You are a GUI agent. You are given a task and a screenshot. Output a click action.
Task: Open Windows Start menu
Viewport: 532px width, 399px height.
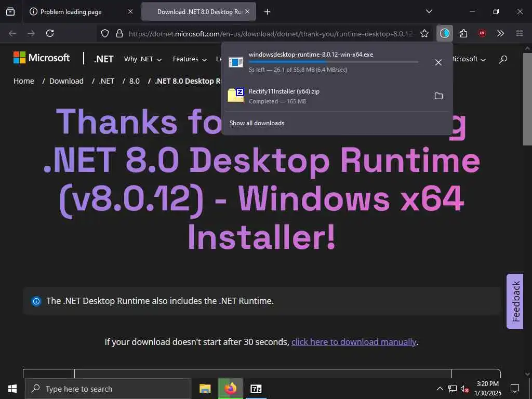point(12,389)
